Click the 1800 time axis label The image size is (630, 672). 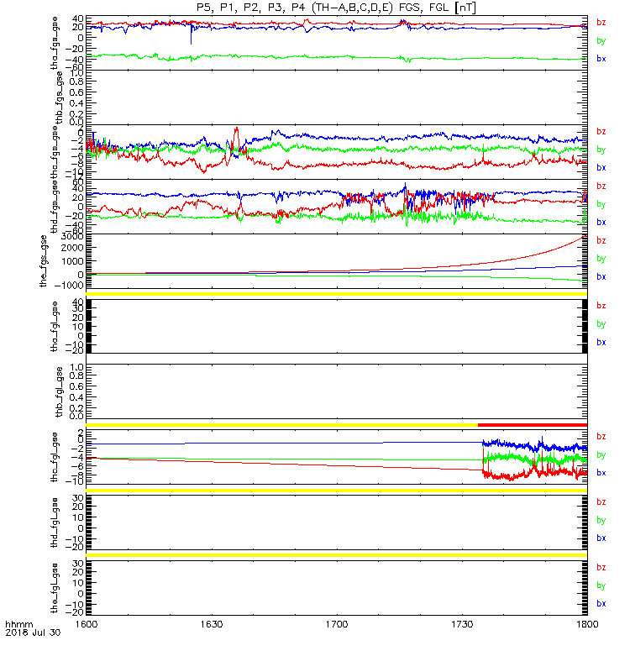pos(587,624)
